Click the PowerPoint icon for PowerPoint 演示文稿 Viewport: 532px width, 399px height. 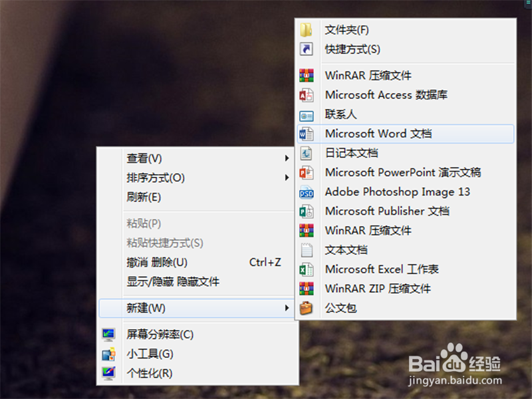(x=306, y=173)
